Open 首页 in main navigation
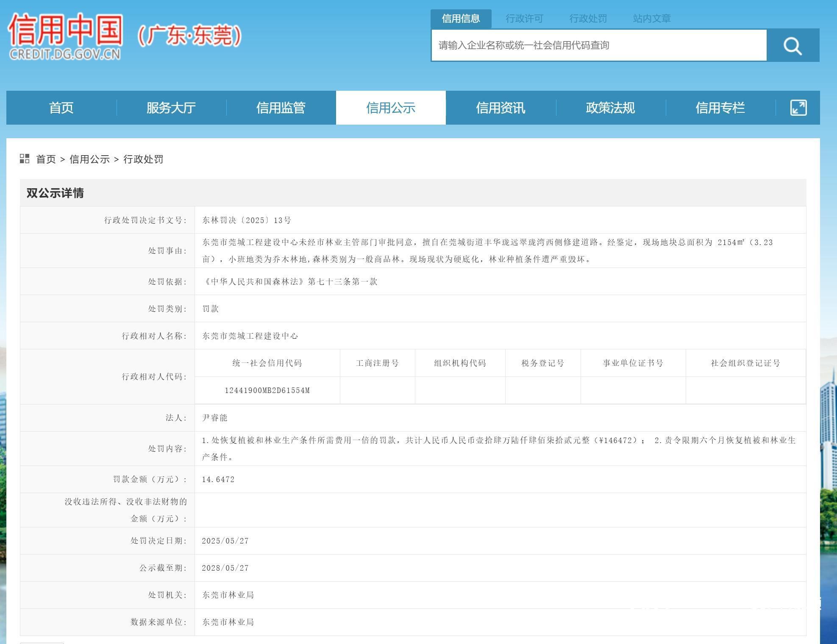 pyautogui.click(x=61, y=108)
